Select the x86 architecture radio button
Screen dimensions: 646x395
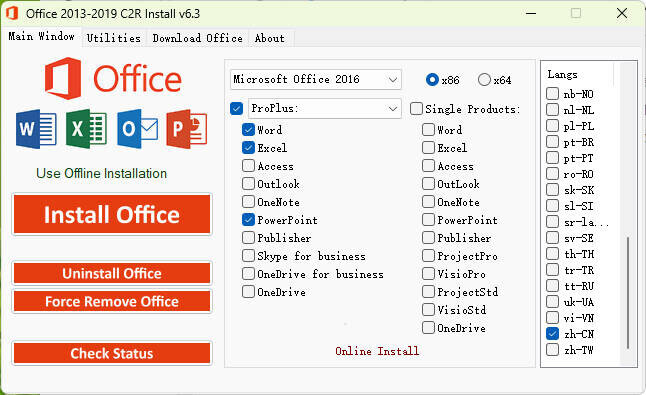pyautogui.click(x=432, y=79)
